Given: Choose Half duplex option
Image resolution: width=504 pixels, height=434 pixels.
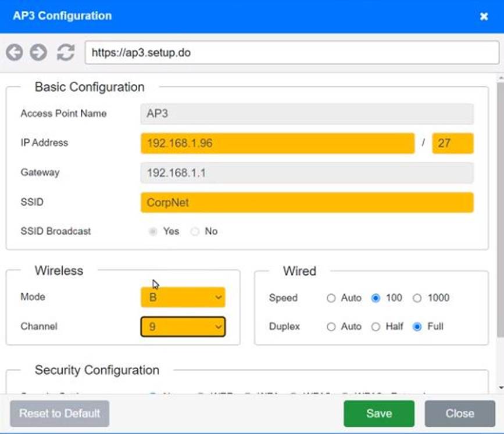Looking at the screenshot, I should point(376,327).
